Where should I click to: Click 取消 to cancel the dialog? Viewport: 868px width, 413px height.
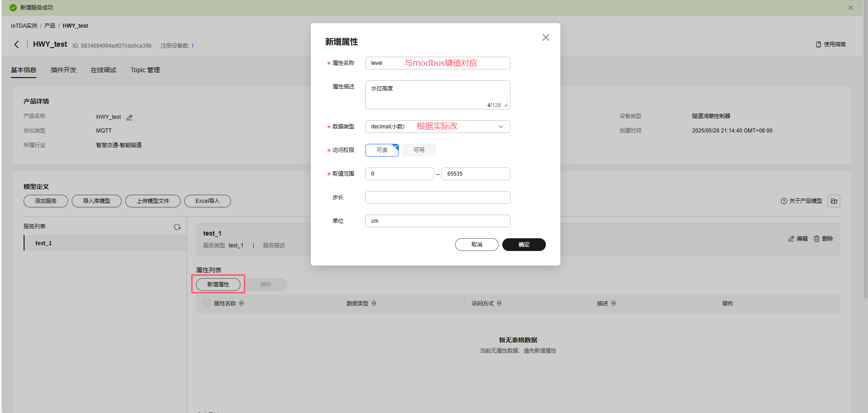coord(477,245)
